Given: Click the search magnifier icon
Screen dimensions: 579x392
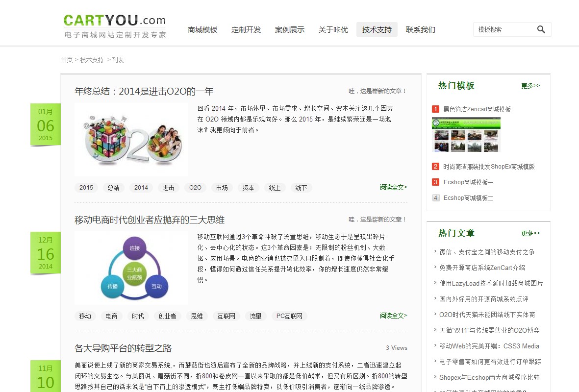Looking at the screenshot, I should (x=541, y=29).
